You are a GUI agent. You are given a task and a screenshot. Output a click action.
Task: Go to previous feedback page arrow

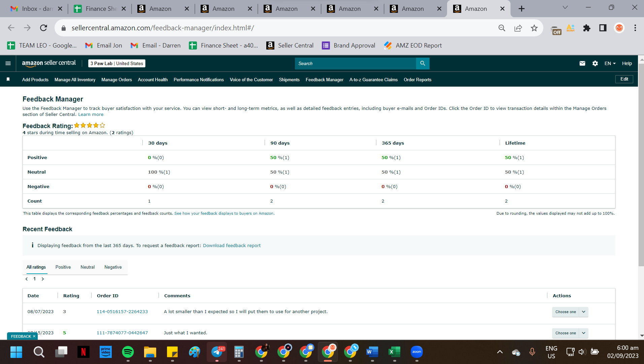tap(27, 279)
